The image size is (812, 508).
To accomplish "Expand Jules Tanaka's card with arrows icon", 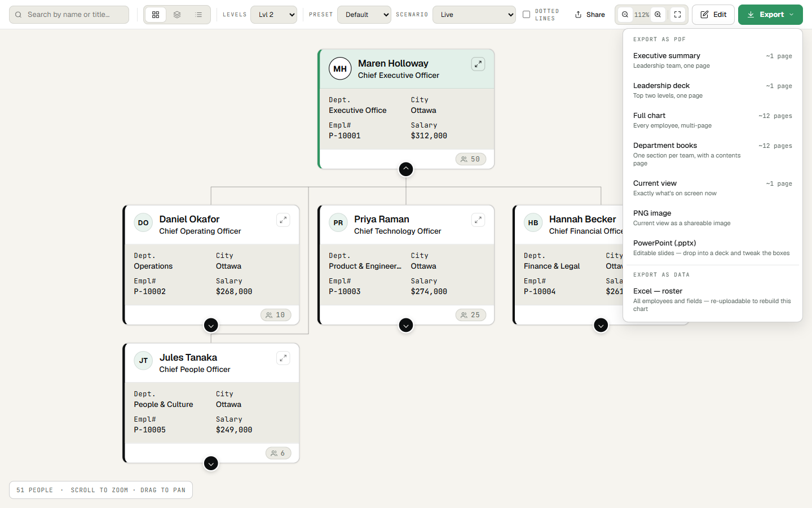I will [x=283, y=358].
